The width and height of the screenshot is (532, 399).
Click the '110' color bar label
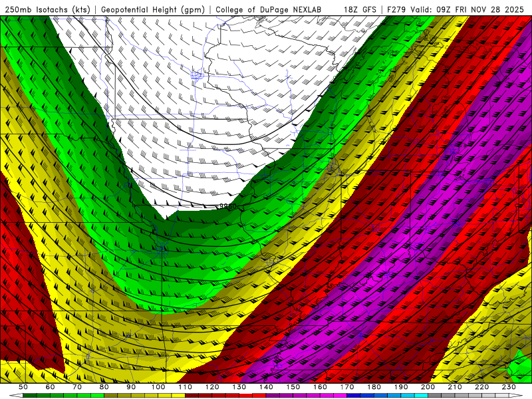coord(186,387)
